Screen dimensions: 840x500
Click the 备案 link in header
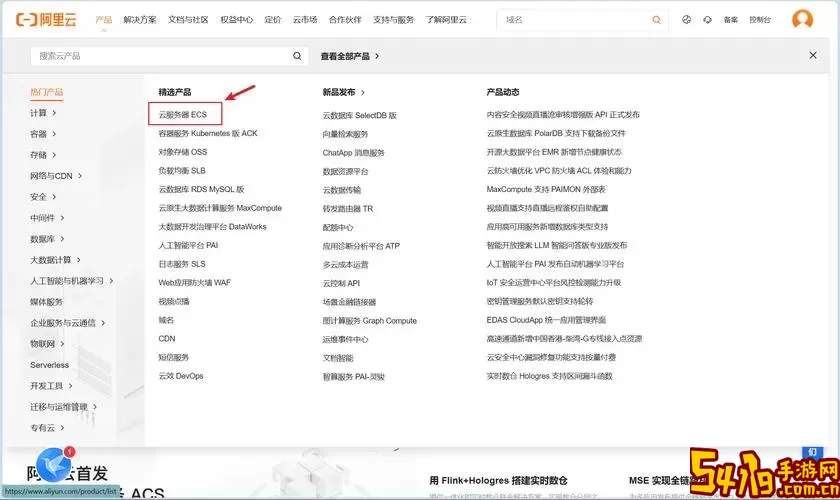click(x=731, y=20)
